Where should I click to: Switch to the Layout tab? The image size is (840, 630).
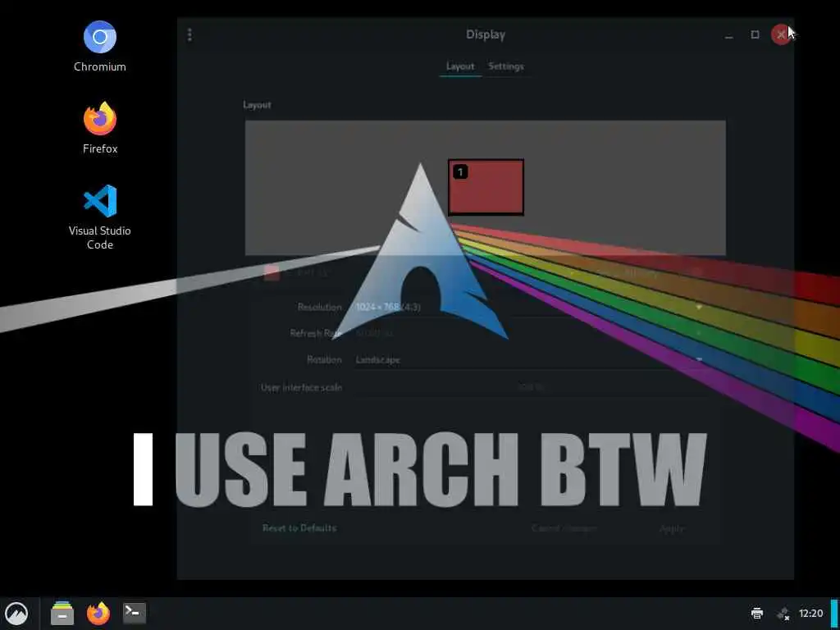click(460, 66)
